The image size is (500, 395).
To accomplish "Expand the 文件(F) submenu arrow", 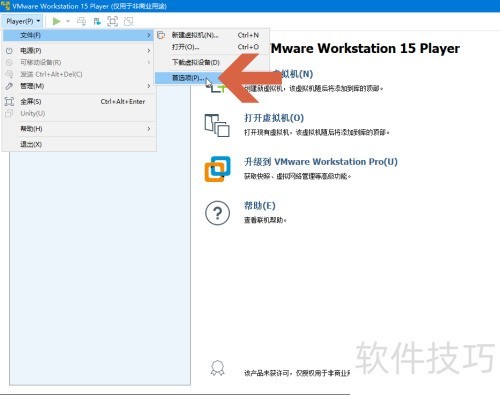I will click(149, 35).
